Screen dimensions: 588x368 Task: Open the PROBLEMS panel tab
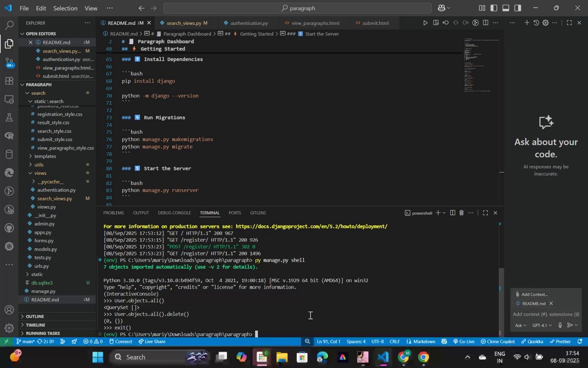pyautogui.click(x=113, y=213)
